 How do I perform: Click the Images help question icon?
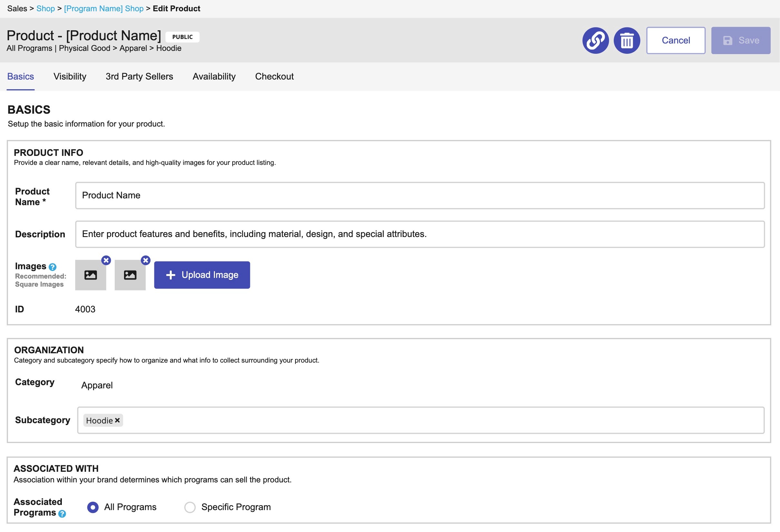pos(53,267)
